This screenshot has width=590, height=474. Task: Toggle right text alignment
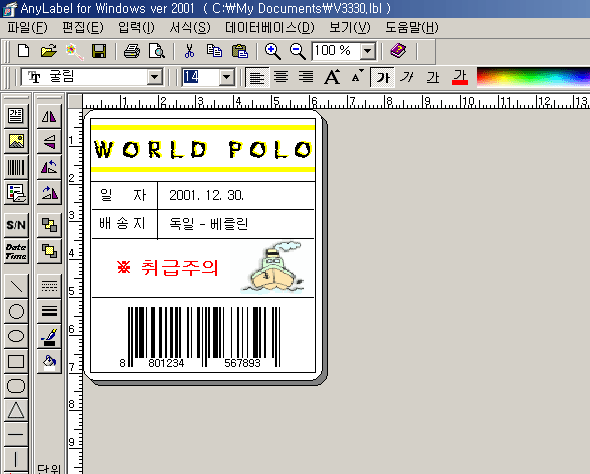pyautogui.click(x=306, y=77)
